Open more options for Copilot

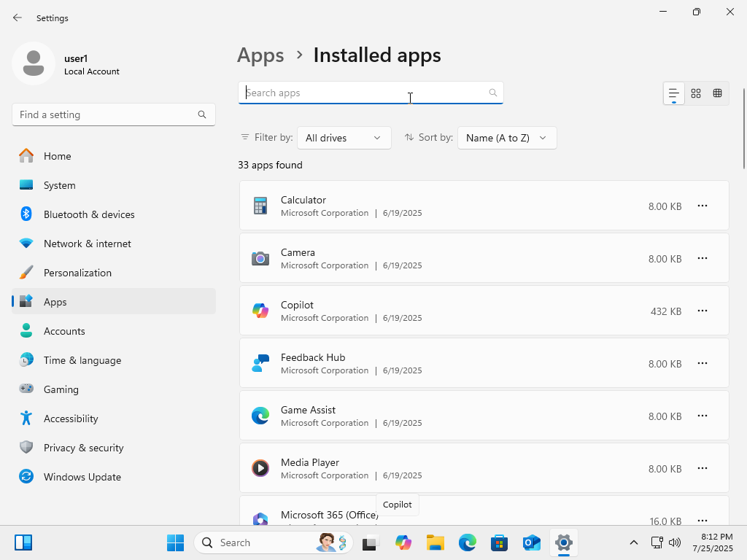click(703, 311)
